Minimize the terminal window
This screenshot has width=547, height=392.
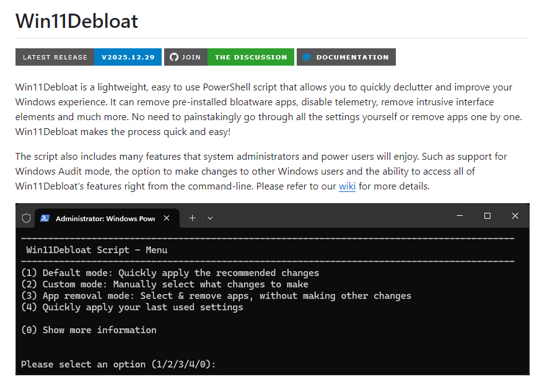(459, 216)
